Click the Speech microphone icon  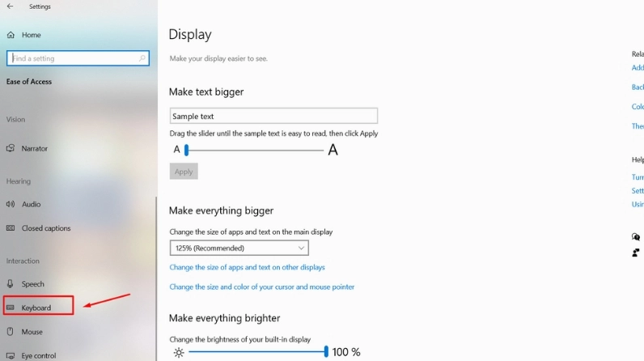coord(11,284)
